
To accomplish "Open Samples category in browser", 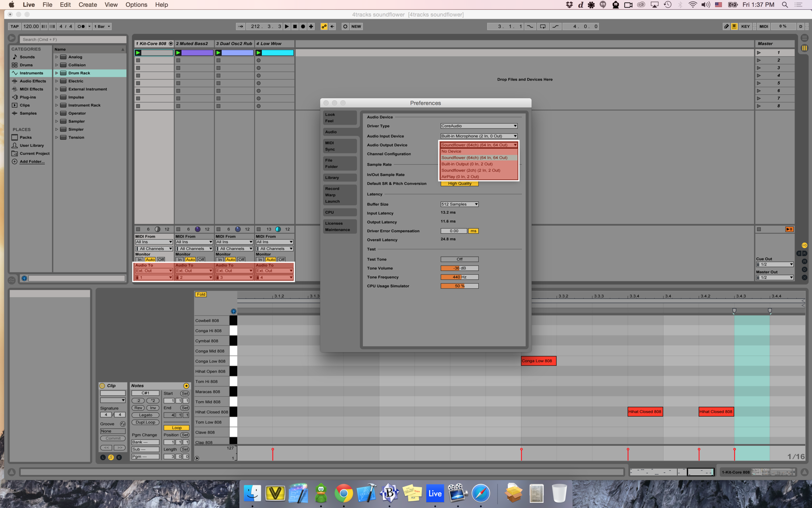I will (28, 113).
